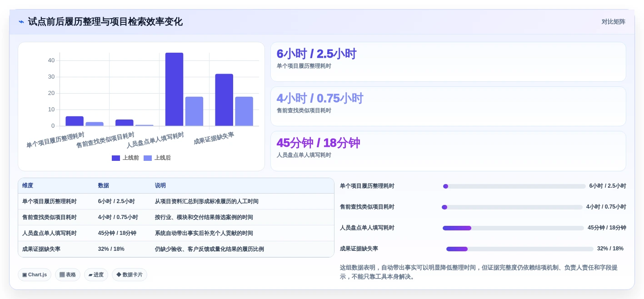Viewport: 644px width, 299px height.
Task: Open the 45分钟 / 18分钟 data card
Action: [x=448, y=151]
